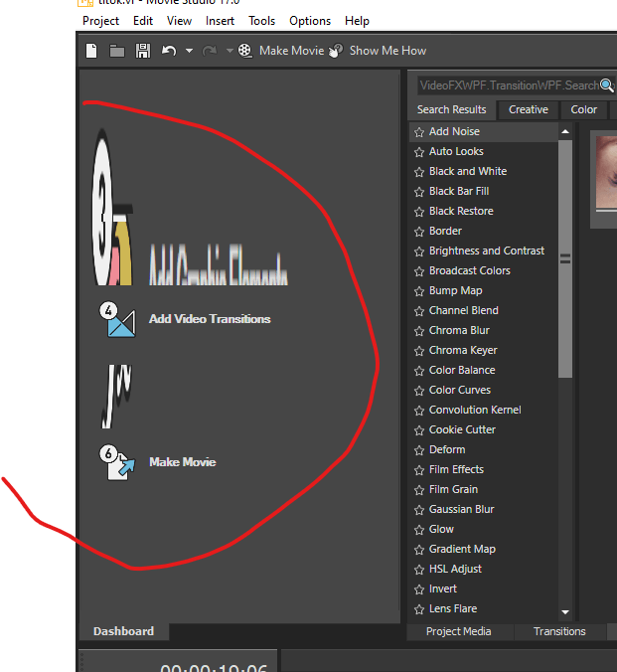Click the Undo arrow icon
The width and height of the screenshot is (617, 672).
click(169, 51)
